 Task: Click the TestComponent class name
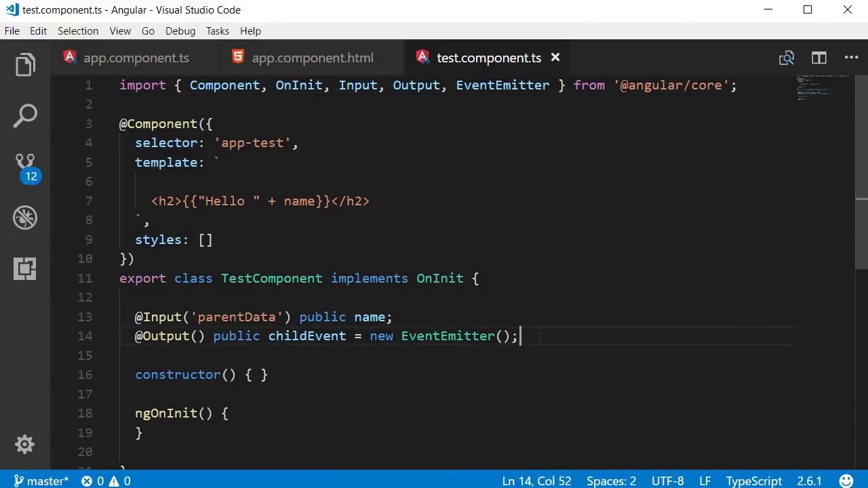[271, 279]
